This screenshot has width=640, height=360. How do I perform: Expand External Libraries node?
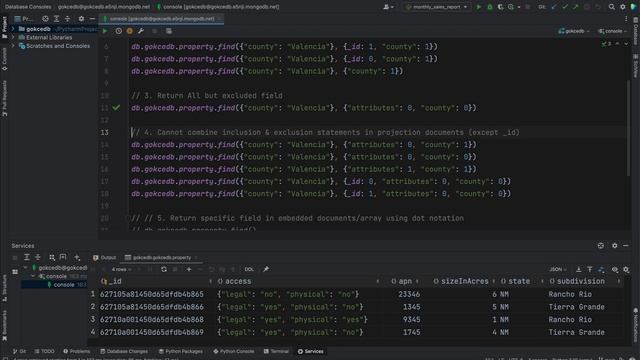pos(13,38)
